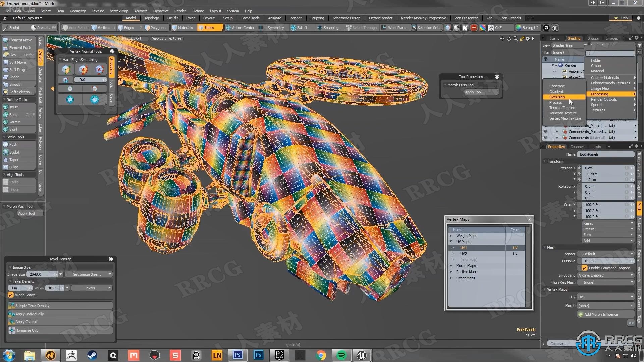The image size is (644, 362).
Task: Open the Get Image Size dropdown
Action: point(88,274)
